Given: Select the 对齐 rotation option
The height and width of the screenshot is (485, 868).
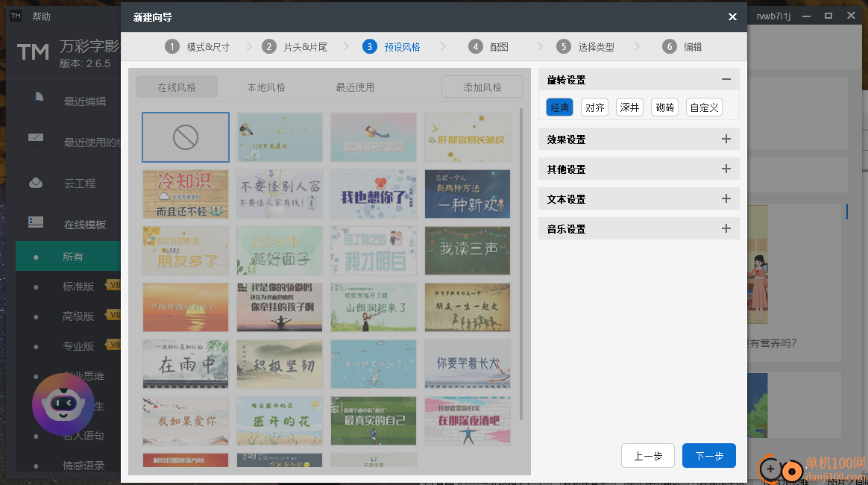Looking at the screenshot, I should (x=595, y=107).
